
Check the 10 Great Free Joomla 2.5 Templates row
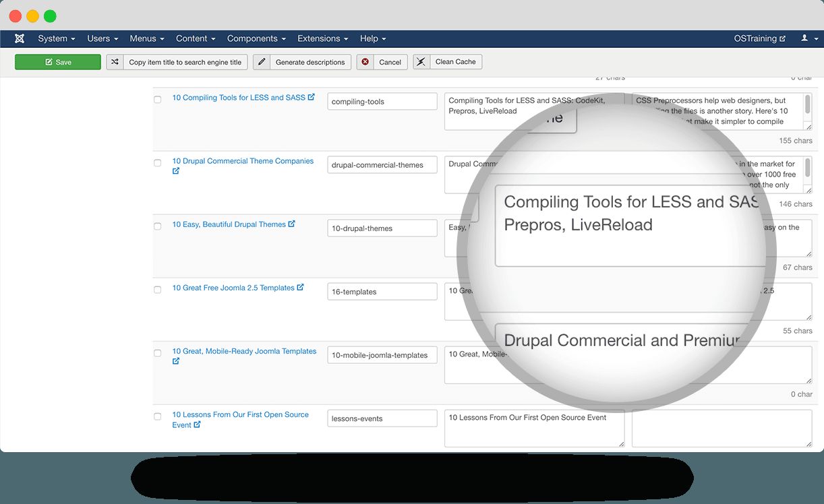coord(158,289)
